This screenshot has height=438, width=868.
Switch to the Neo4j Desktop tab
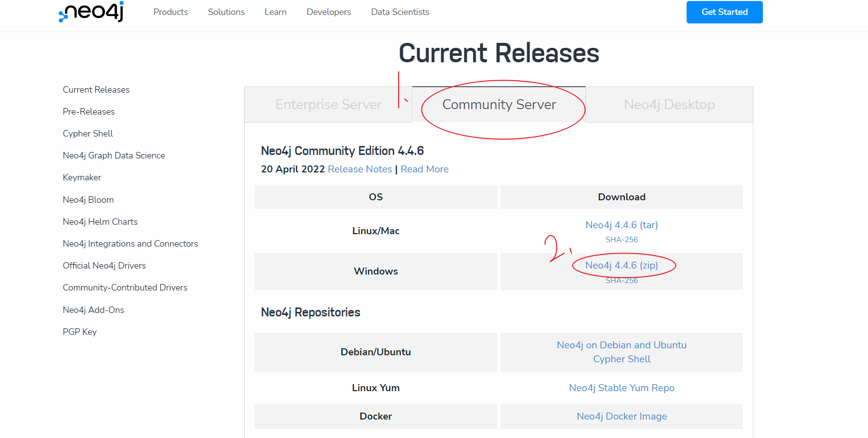pyautogui.click(x=669, y=105)
